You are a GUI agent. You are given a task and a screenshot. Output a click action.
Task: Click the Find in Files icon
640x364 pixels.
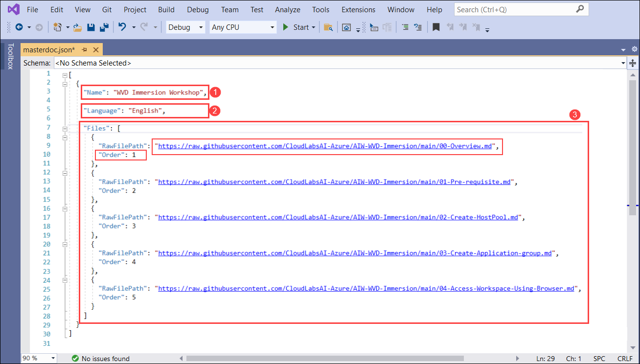pos(328,27)
